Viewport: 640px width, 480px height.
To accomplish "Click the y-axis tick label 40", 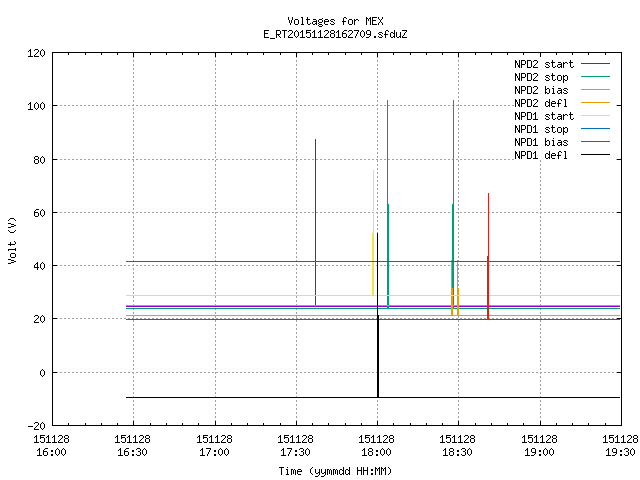I will [x=39, y=266].
